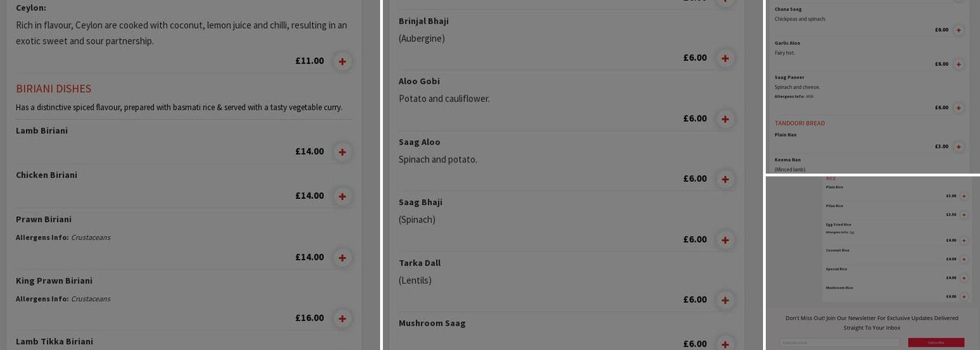Screen dimensions: 980x350
Task: Add Mushroom Saag to order
Action: tap(725, 344)
